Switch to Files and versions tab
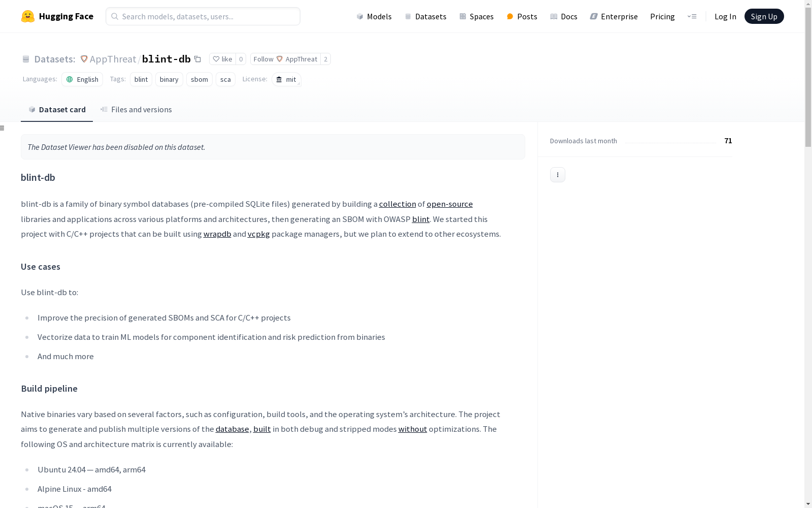812x508 pixels. tap(136, 110)
